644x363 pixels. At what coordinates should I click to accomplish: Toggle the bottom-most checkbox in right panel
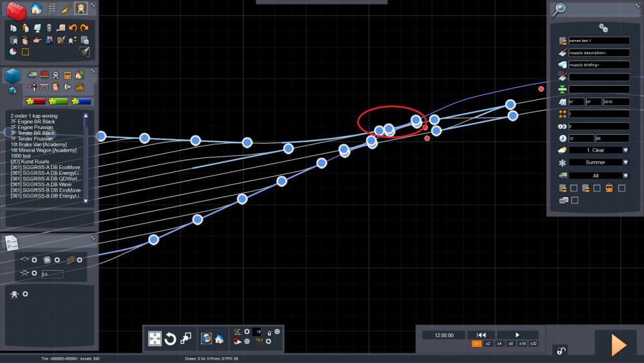(x=574, y=201)
